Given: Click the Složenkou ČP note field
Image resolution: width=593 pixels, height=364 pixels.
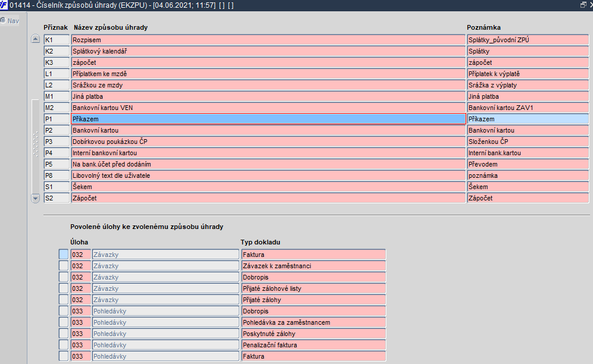Looking at the screenshot, I should coord(528,142).
